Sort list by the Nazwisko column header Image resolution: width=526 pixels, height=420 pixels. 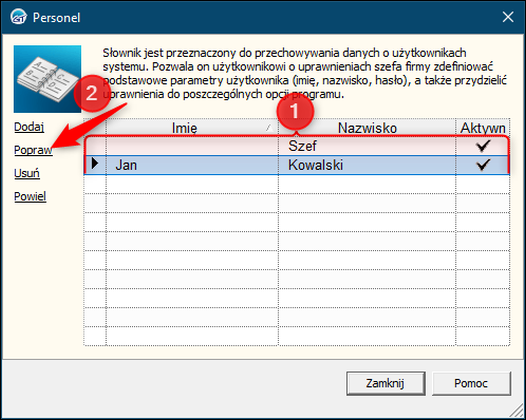point(367,127)
